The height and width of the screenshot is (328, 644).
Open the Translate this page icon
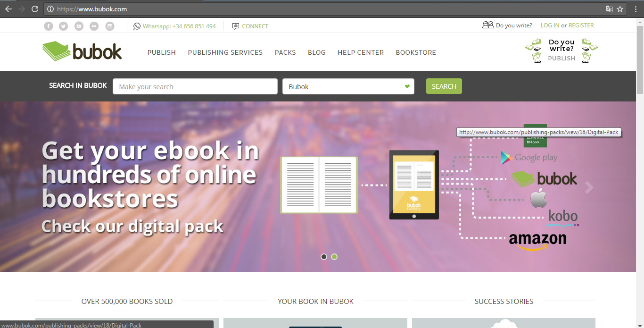[610, 9]
